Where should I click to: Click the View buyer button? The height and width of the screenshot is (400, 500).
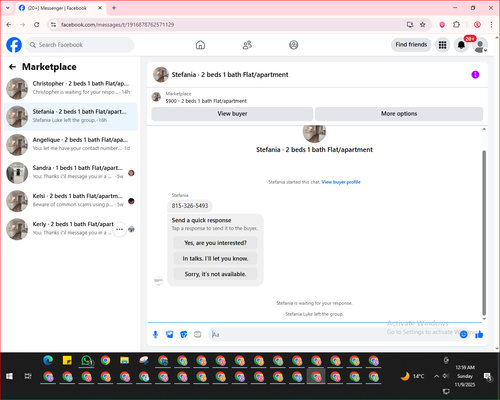[x=232, y=114]
